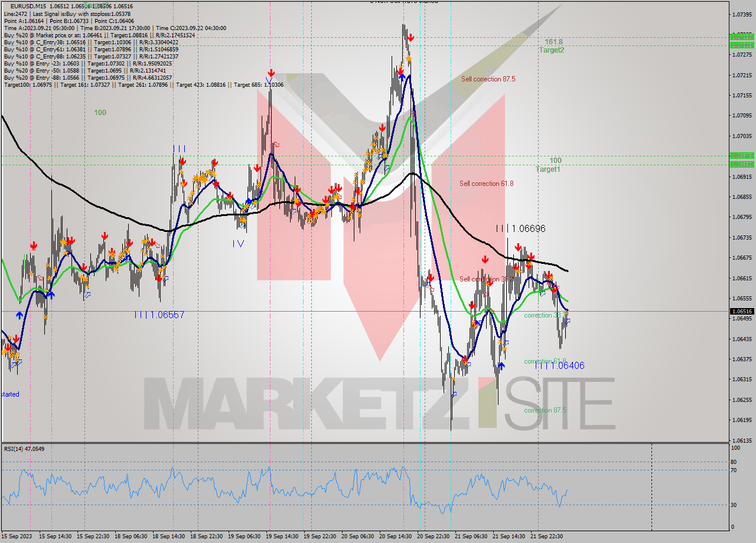Select the 'Buy %20 @ Market price' row
The height and width of the screenshot is (543, 756).
(99, 35)
